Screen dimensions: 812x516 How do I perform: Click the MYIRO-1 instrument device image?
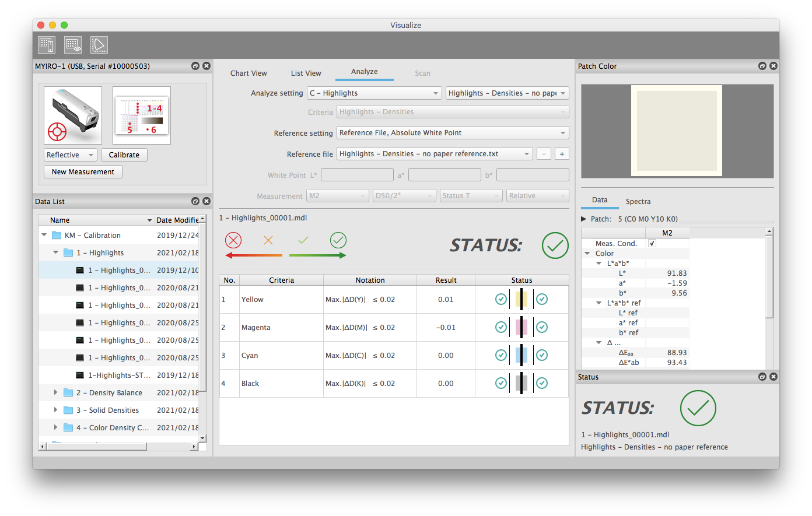tap(73, 115)
